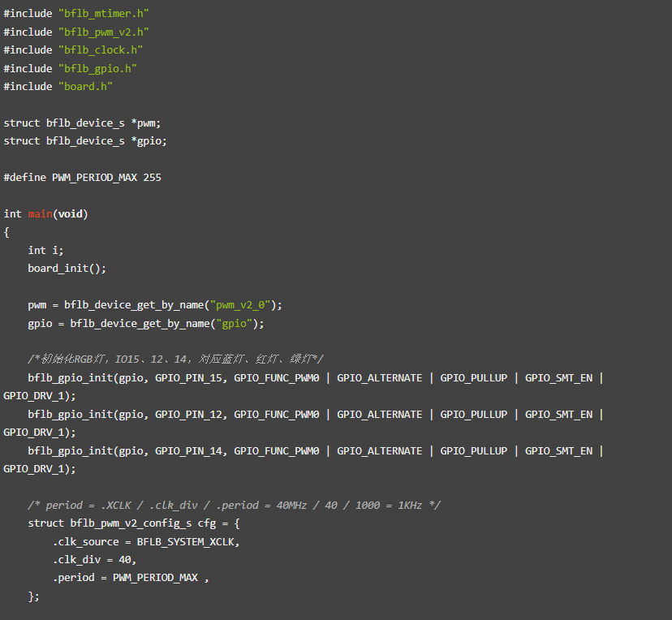Click the "int i;" variable declaration
This screenshot has width=672, height=620.
coord(45,250)
